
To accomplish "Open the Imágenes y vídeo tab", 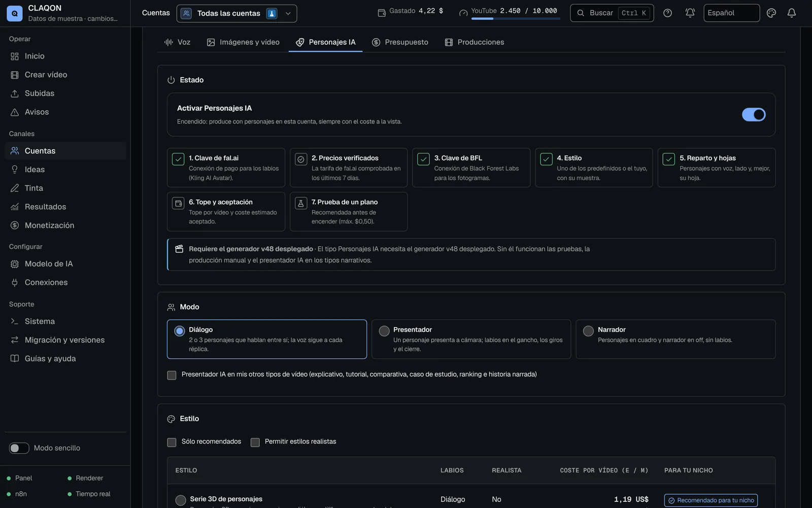I will tap(243, 42).
